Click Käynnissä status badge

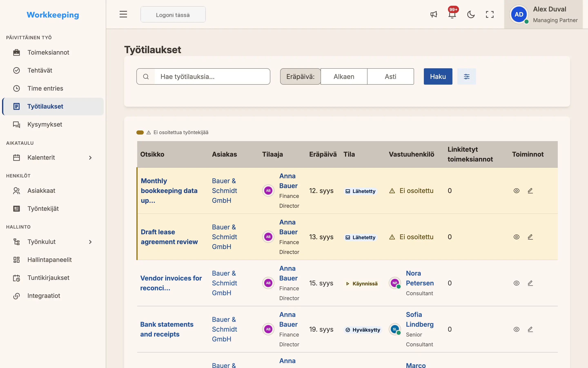click(x=362, y=284)
